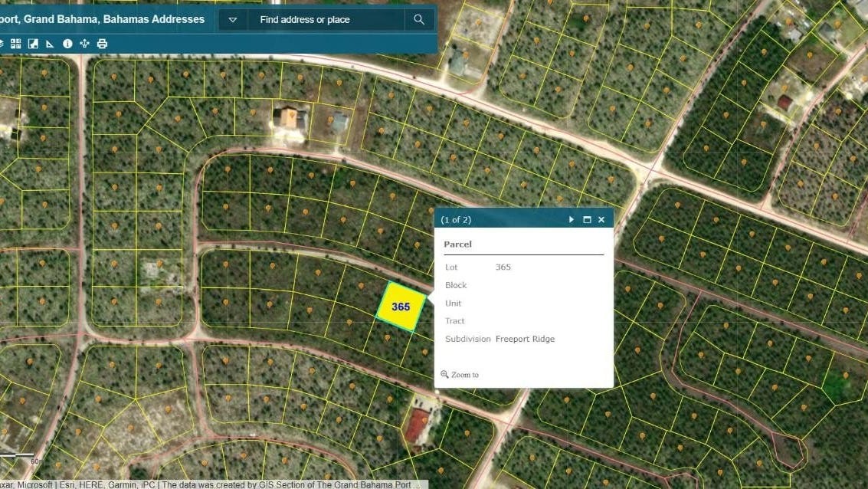This screenshot has width=868, height=489.
Task: Open the Legend widget
Action: point(32,44)
